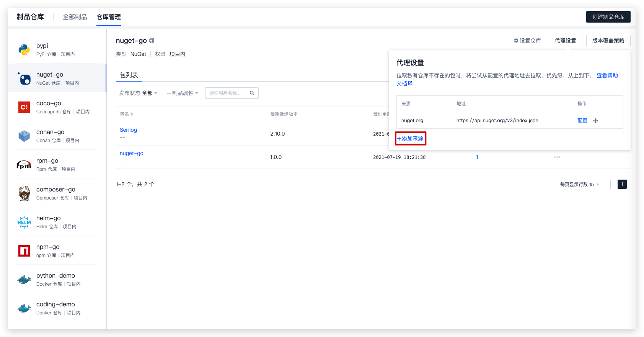Viewport: 644px width, 337px height.
Task: Open the 每页显示行数 15 dropdown
Action: pyautogui.click(x=580, y=185)
